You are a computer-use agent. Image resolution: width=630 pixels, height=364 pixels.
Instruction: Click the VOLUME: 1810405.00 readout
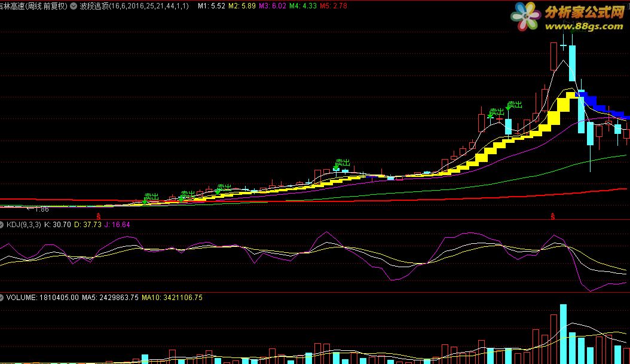(x=42, y=298)
